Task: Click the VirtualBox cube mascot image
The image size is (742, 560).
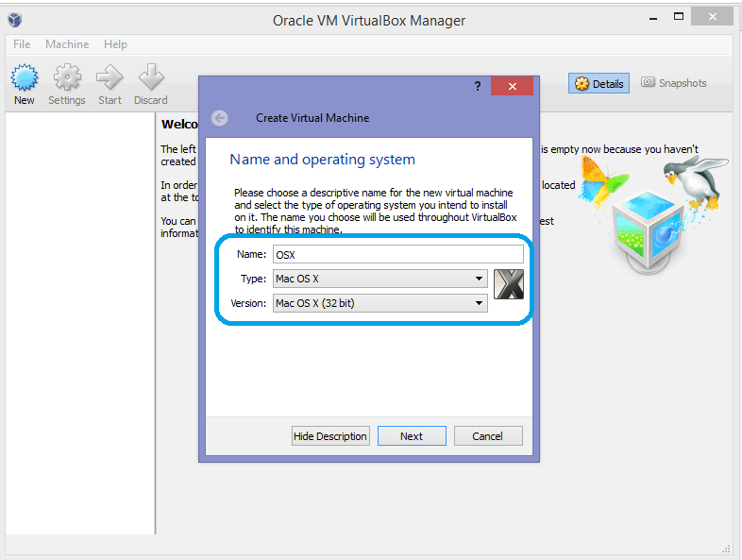Action: (648, 231)
